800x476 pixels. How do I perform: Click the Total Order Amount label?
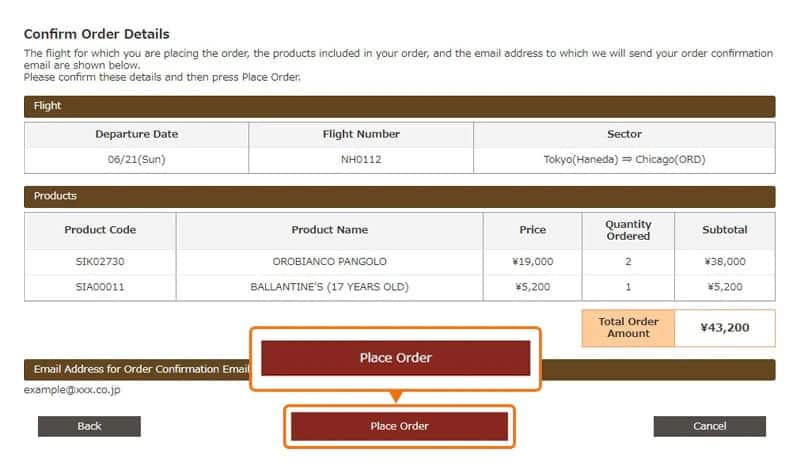(x=628, y=327)
